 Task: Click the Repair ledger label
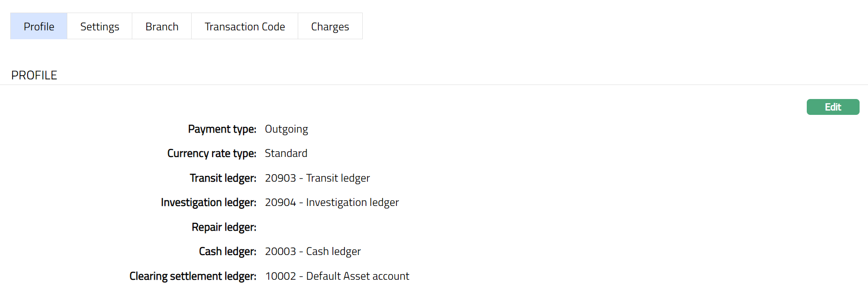224,227
